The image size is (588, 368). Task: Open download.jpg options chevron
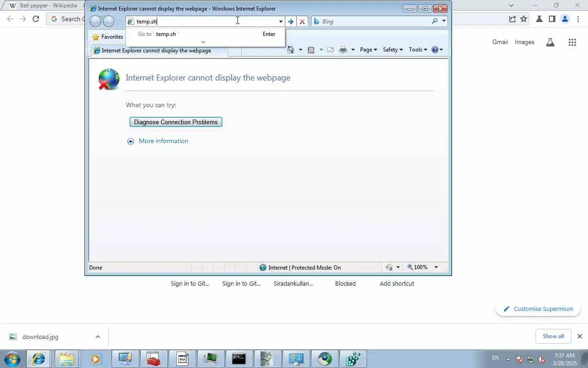point(97,337)
